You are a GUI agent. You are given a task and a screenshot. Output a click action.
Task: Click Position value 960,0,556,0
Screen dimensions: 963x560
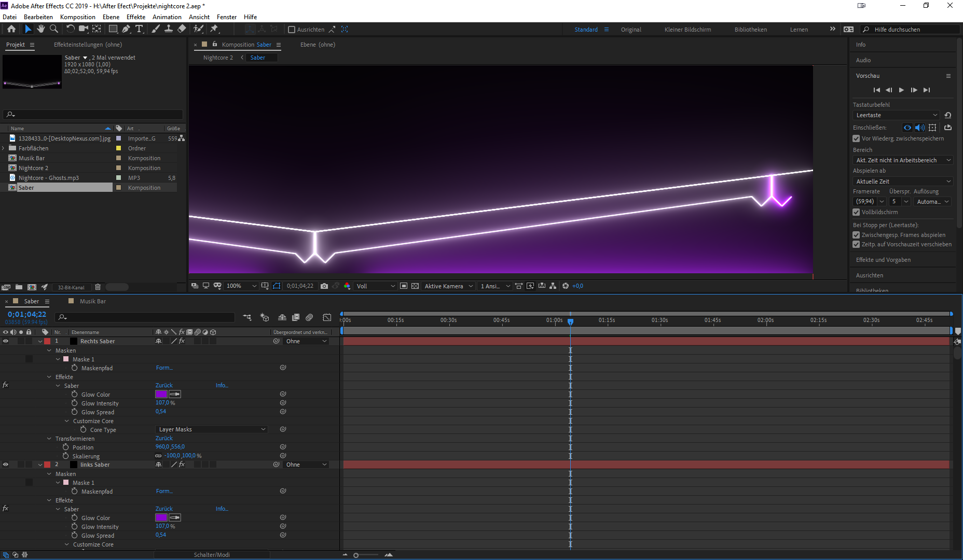tap(170, 447)
